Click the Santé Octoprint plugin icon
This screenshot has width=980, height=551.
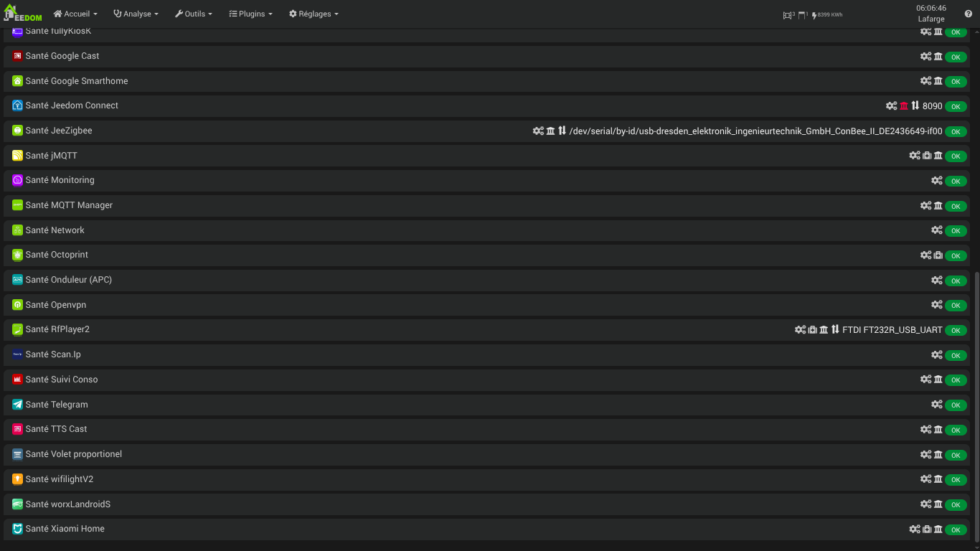17,255
